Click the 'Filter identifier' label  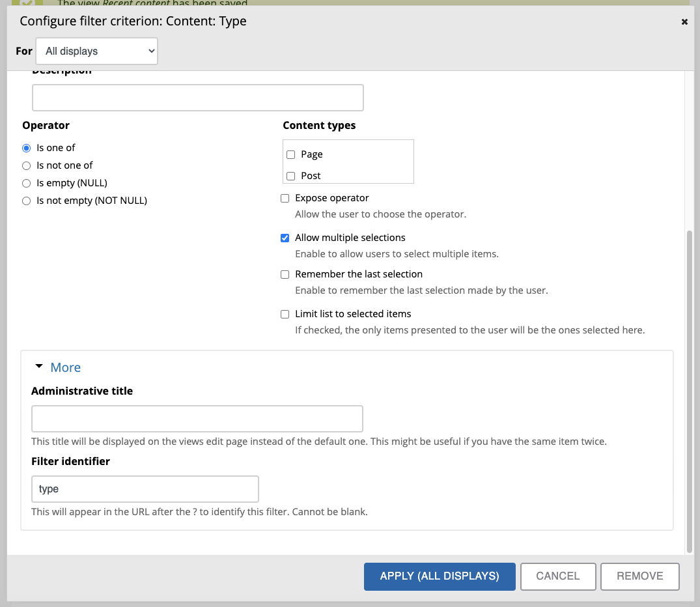[70, 461]
